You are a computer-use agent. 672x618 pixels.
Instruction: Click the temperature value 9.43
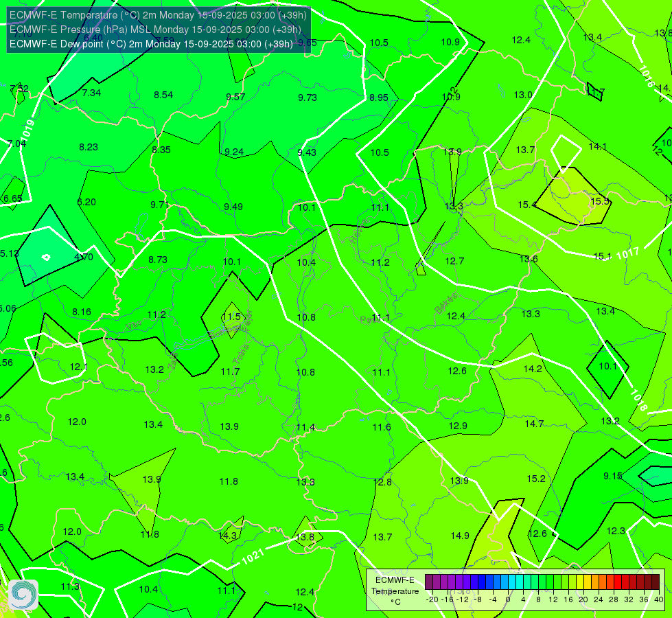(x=307, y=152)
